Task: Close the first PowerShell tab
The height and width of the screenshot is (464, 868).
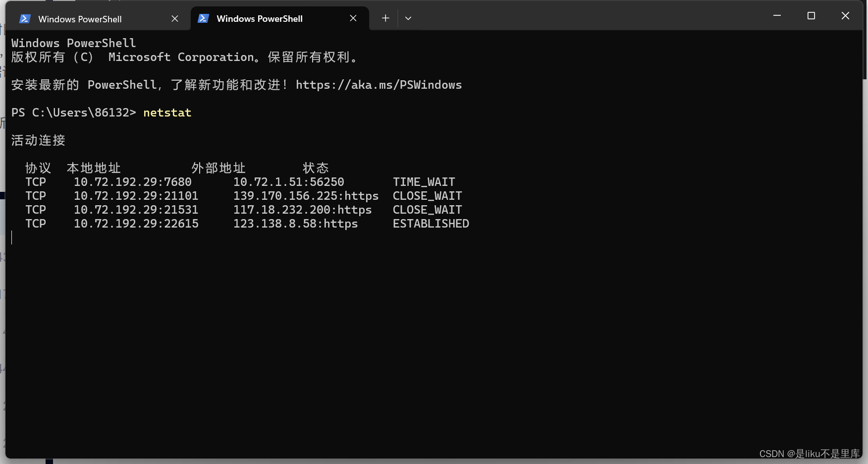Action: point(175,19)
